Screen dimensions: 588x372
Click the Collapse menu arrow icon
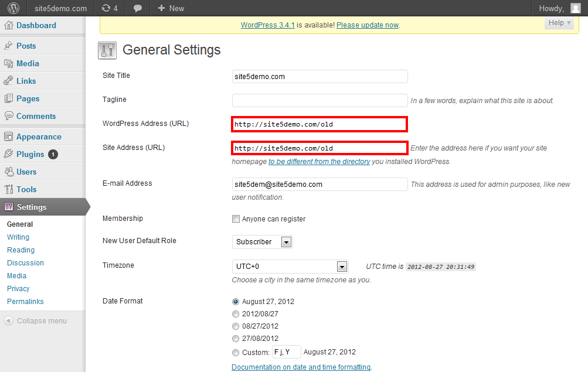click(x=9, y=320)
